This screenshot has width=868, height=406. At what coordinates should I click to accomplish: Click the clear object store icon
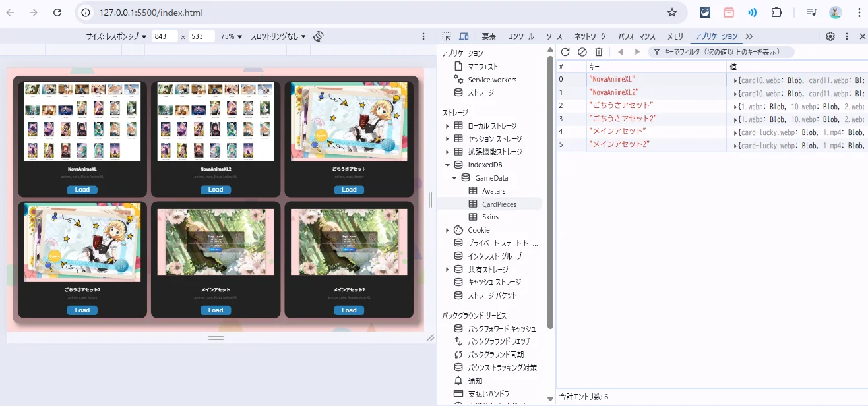click(x=582, y=52)
